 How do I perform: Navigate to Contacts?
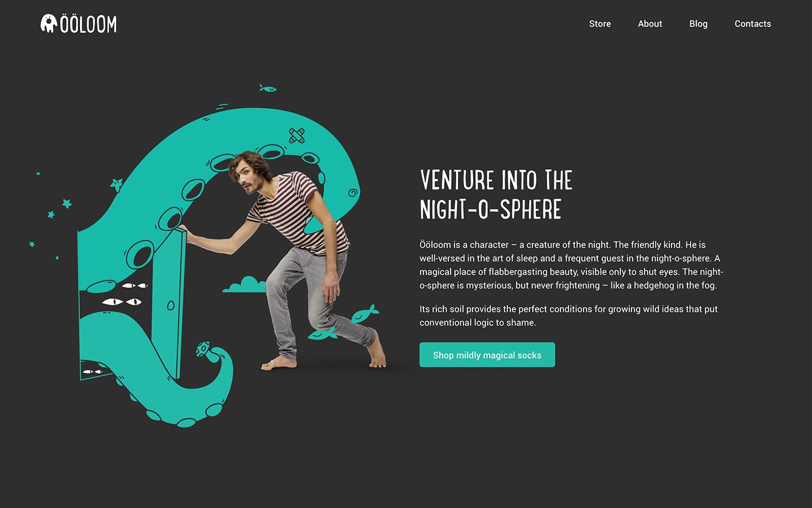click(x=753, y=24)
